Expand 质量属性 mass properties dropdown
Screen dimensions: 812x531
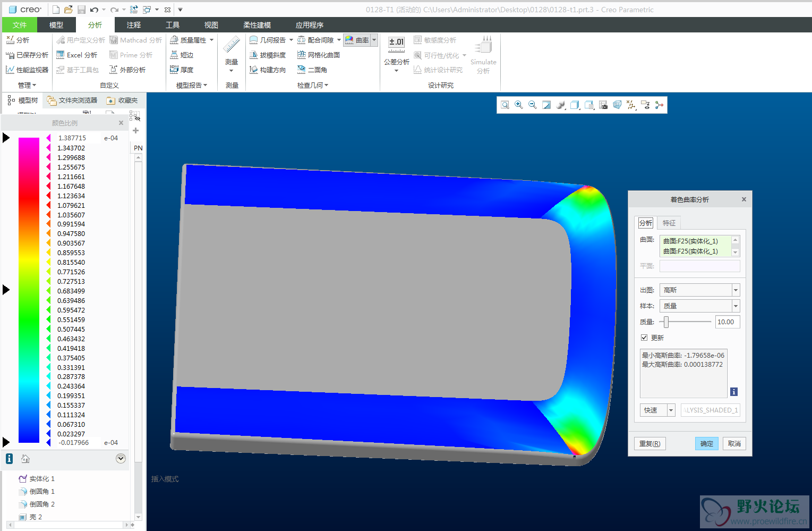(212, 40)
